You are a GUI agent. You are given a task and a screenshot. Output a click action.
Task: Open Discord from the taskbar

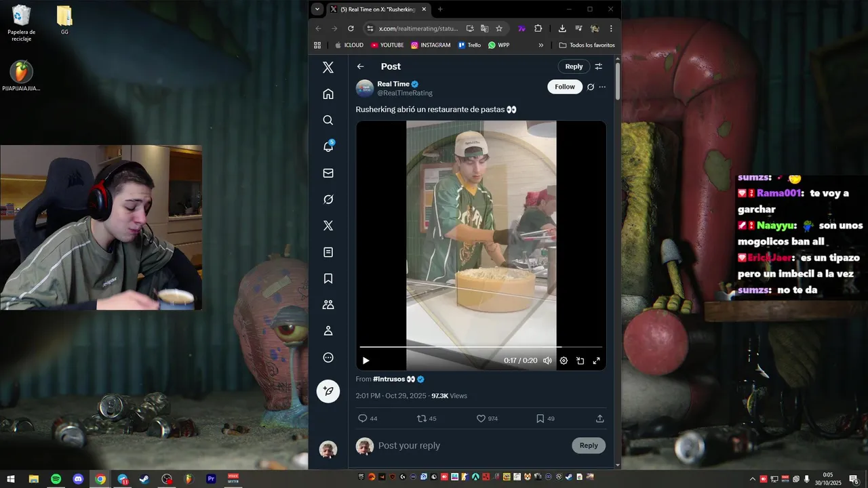tap(78, 479)
